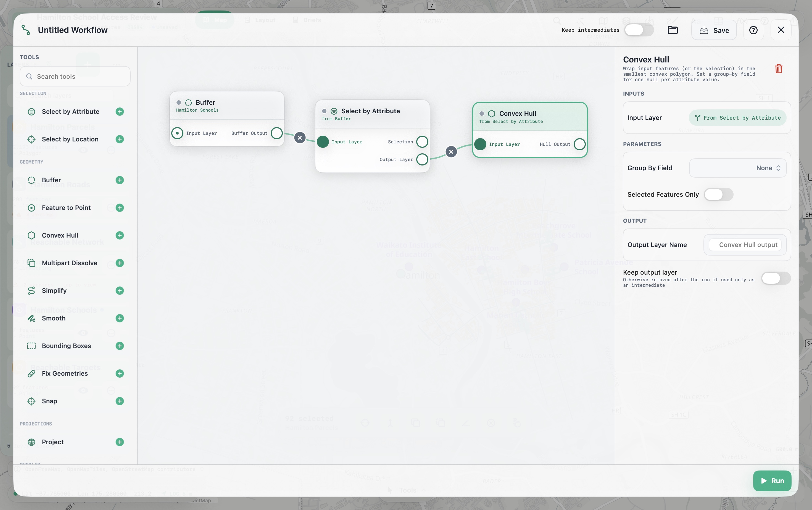
Task: Add Multipart Dissolve tool
Action: click(x=120, y=263)
